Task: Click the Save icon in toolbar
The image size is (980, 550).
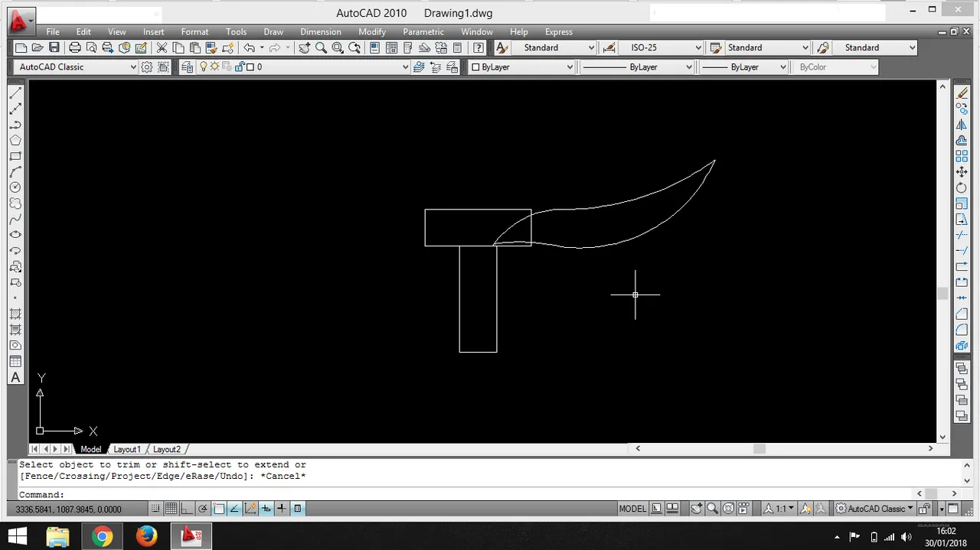Action: pyautogui.click(x=54, y=47)
